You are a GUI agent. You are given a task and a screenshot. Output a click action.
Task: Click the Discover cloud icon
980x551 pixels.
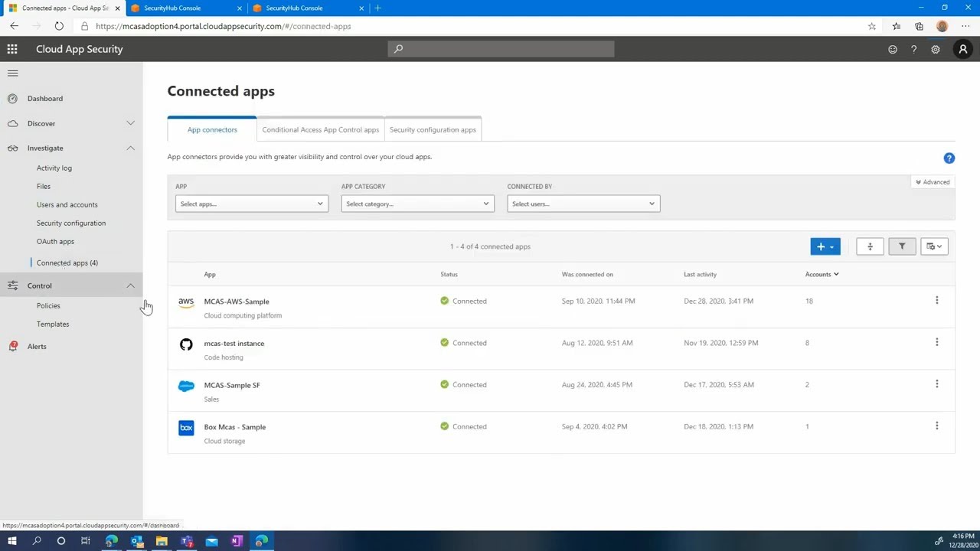click(x=12, y=123)
